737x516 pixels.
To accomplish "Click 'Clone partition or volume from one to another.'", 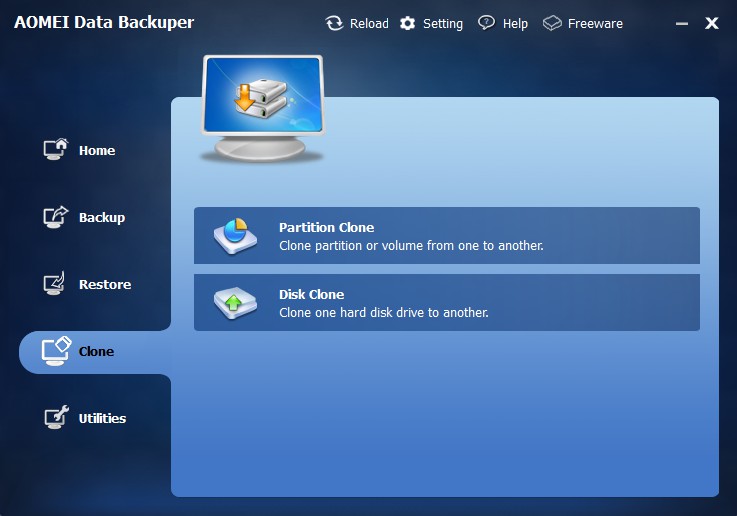I will 411,246.
